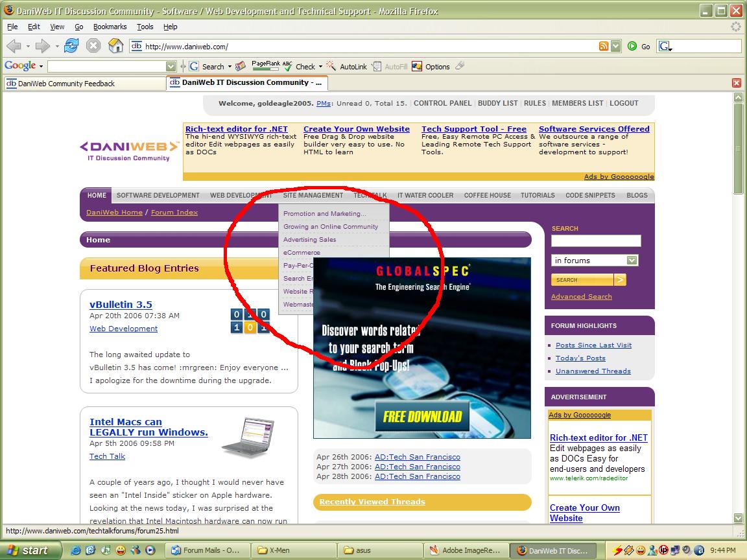Reload the page with the Refresh icon
This screenshot has height=560, width=747.
coord(71,46)
